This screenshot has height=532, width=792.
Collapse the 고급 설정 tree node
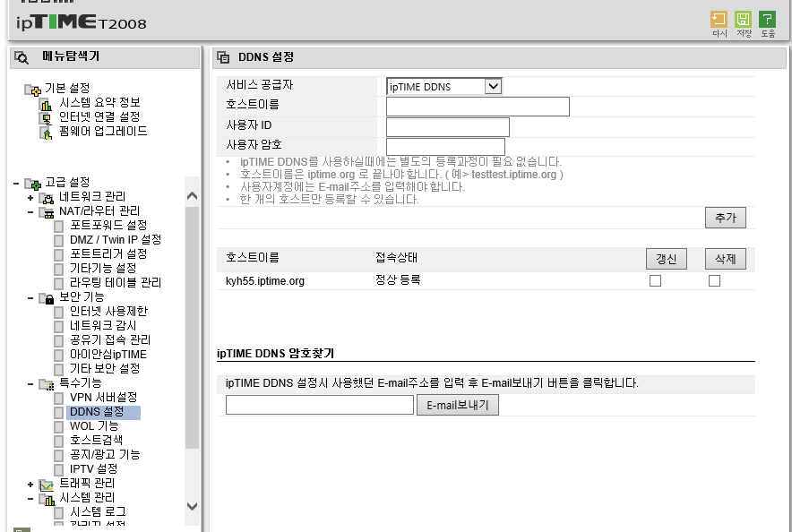pos(16,184)
